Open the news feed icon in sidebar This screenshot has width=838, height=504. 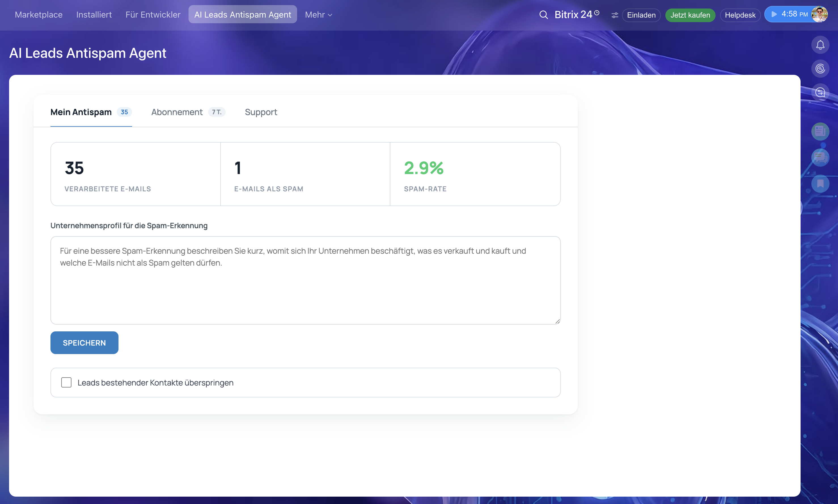click(x=820, y=131)
